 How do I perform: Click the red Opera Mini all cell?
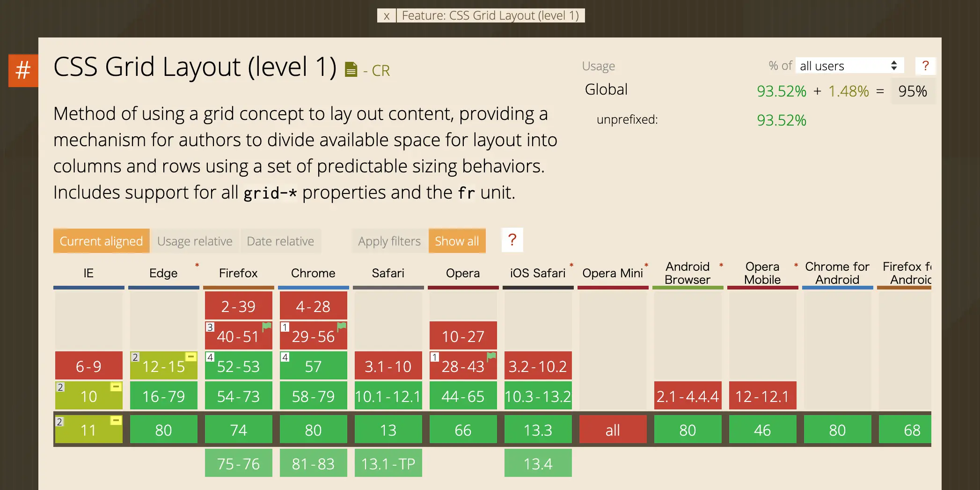click(x=613, y=430)
